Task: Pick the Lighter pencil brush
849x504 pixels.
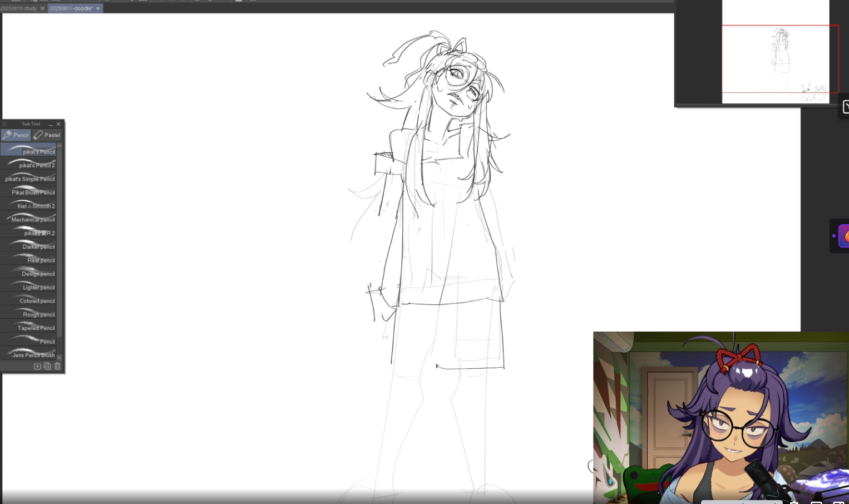Action: (28, 285)
